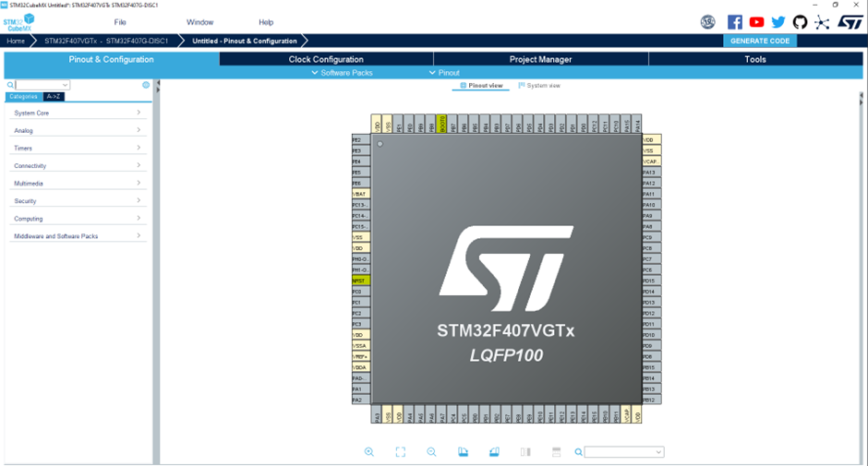
Task: Go to Home breadcrumb
Action: coord(16,41)
